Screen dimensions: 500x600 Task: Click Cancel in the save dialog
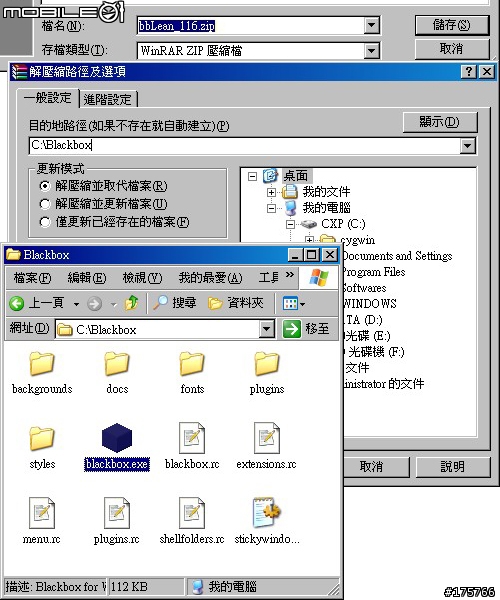pos(452,49)
